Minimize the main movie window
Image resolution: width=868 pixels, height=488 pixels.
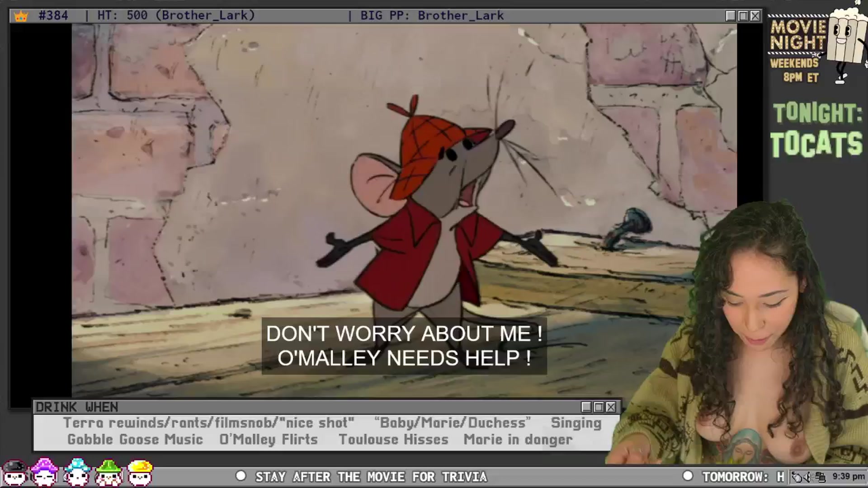point(731,16)
